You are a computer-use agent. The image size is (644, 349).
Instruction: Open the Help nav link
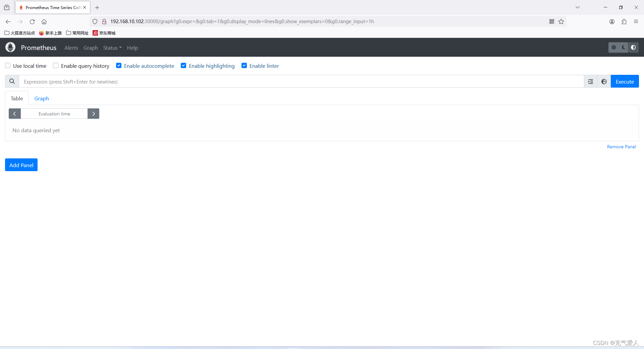(132, 48)
